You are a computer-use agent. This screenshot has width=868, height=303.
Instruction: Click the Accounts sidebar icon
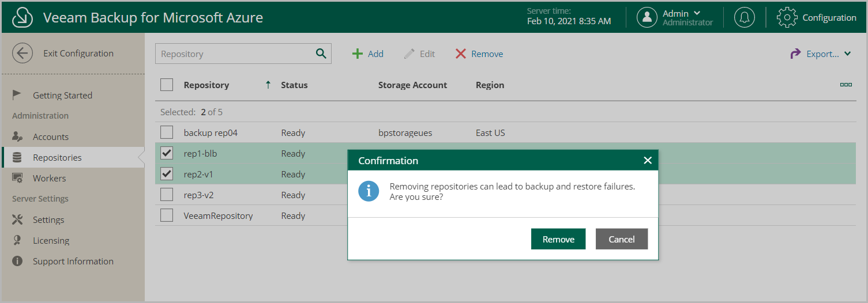[x=17, y=137]
